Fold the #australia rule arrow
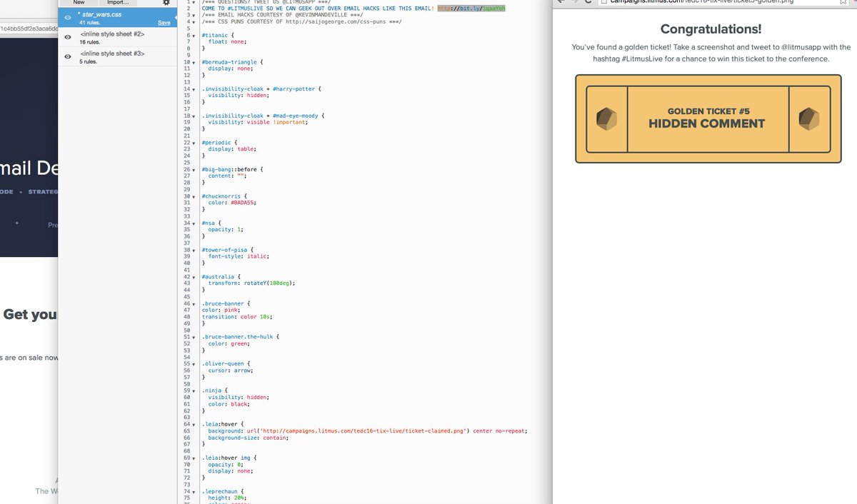The height and width of the screenshot is (504, 857). coord(194,276)
